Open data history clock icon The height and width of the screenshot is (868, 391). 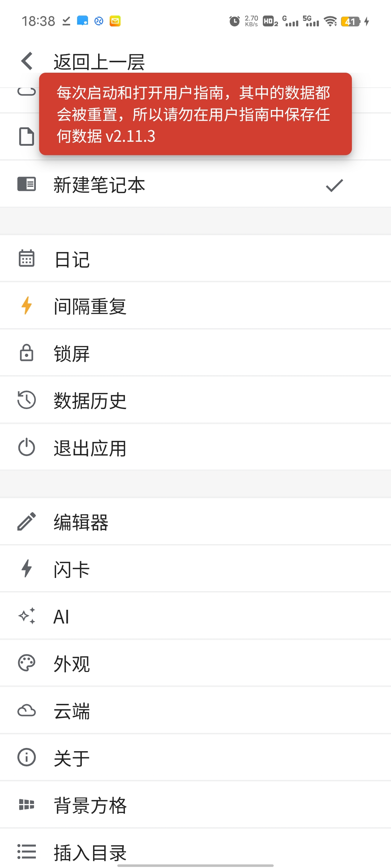pyautogui.click(x=26, y=400)
